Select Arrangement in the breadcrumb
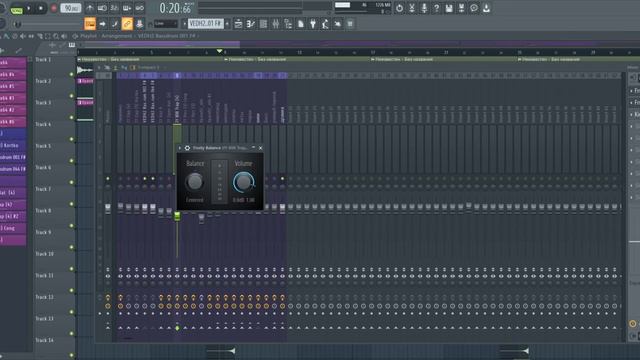Viewport: 640px width, 360px height. pyautogui.click(x=117, y=36)
